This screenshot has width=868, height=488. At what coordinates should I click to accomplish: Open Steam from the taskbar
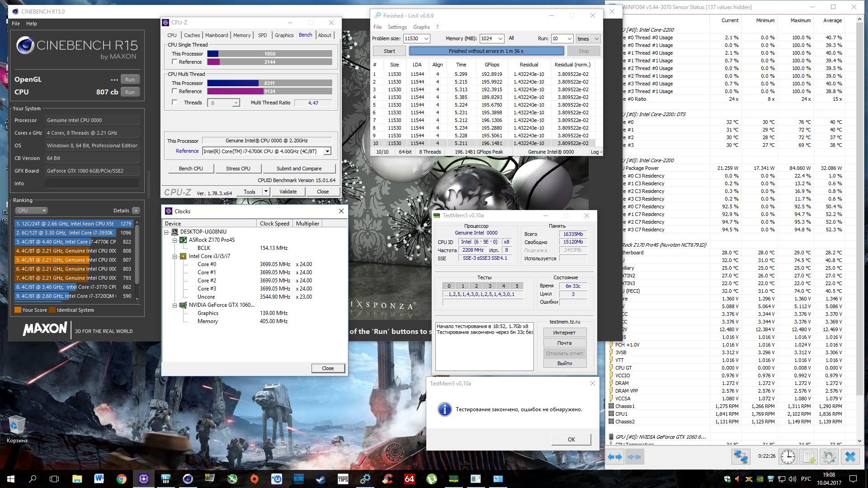(321, 479)
